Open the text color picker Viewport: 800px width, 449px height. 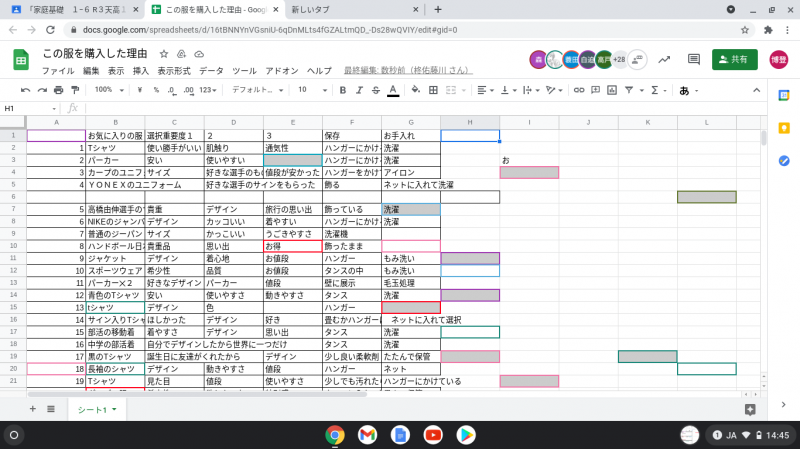pos(393,90)
